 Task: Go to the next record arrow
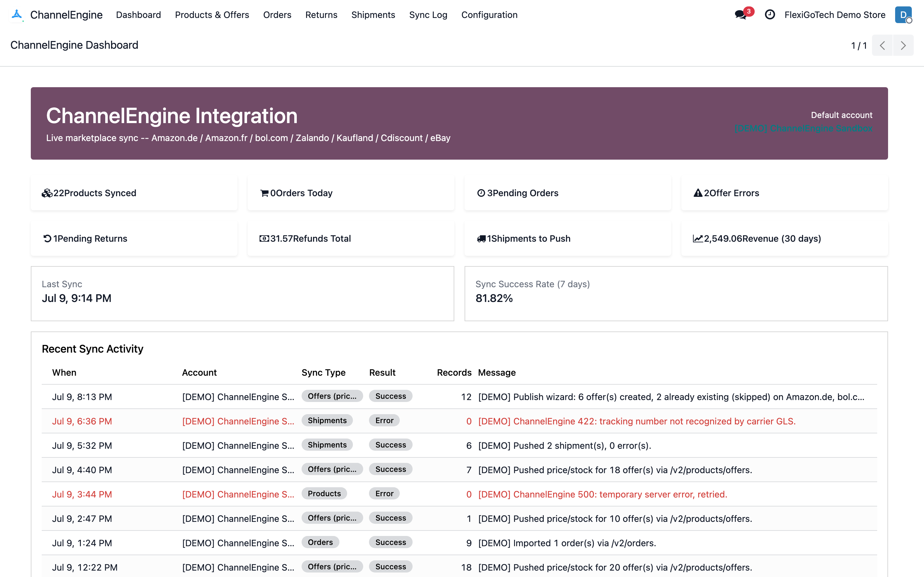coord(903,46)
